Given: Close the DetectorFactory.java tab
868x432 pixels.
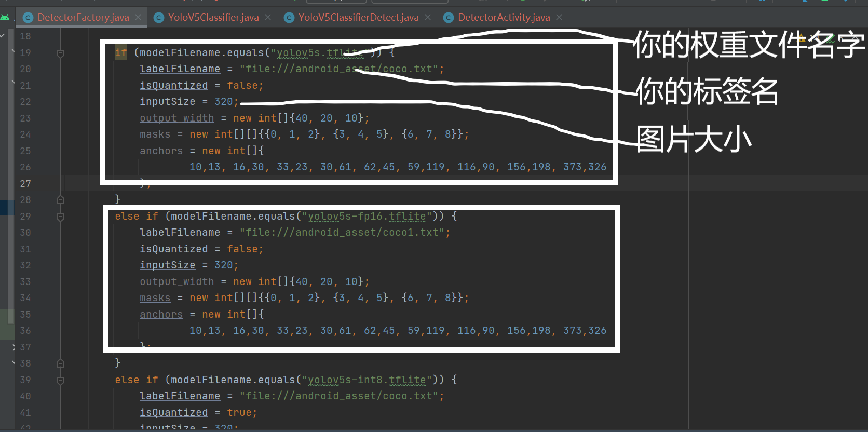Looking at the screenshot, I should (x=138, y=17).
